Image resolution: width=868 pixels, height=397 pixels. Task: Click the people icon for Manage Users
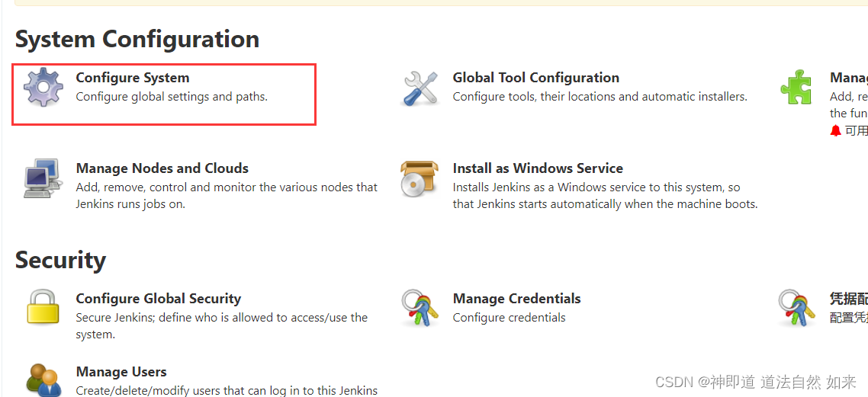[x=43, y=379]
